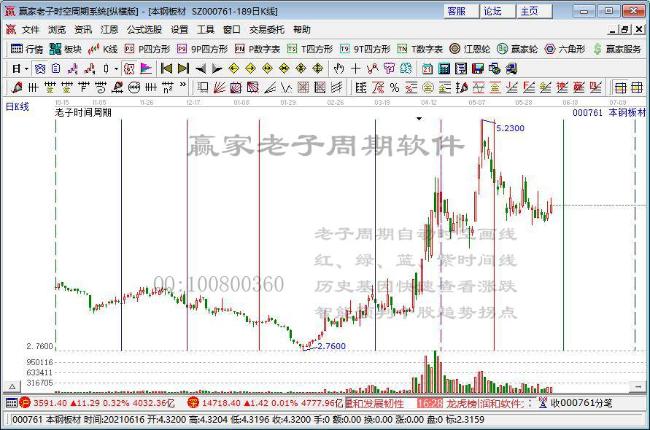The image size is (650, 430).
Task: Click the 论坛 forum button
Action: coord(497,11)
